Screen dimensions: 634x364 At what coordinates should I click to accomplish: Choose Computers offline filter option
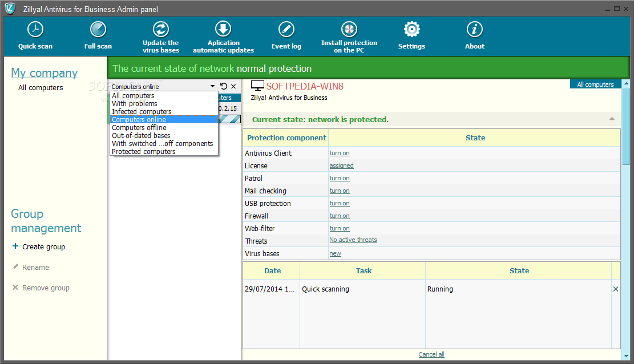click(164, 127)
